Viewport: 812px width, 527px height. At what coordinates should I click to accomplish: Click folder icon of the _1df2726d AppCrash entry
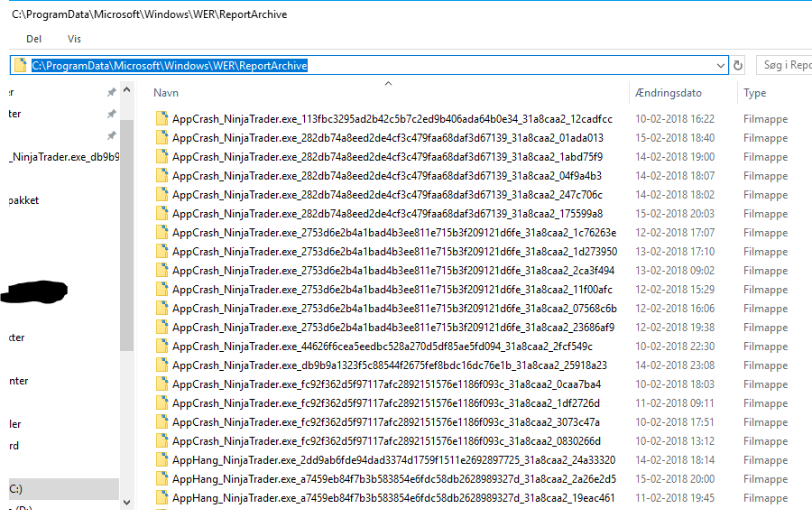[161, 403]
